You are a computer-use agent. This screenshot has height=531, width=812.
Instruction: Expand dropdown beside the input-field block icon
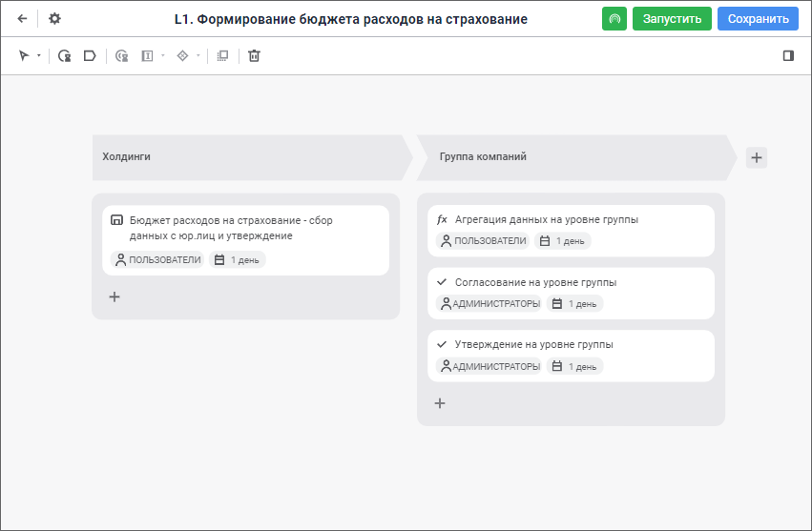point(162,56)
